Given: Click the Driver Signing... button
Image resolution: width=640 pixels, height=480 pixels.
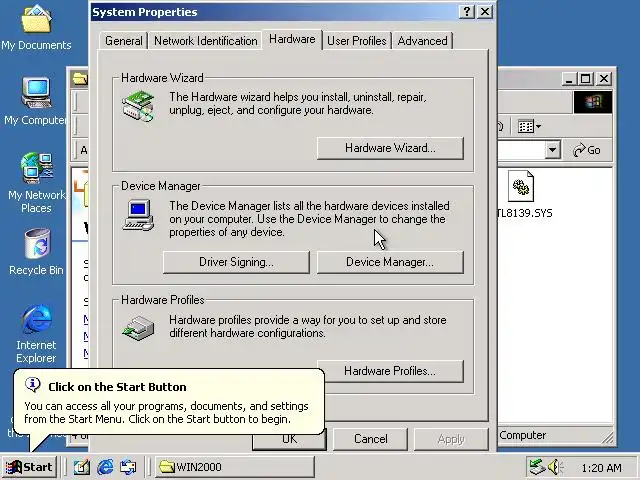Looking at the screenshot, I should coord(236,262).
